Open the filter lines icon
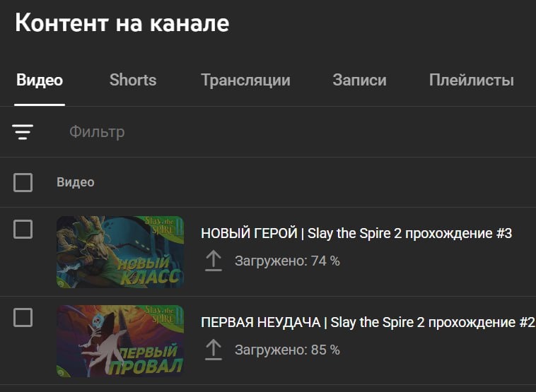Image resolution: width=536 pixels, height=392 pixels. [23, 132]
